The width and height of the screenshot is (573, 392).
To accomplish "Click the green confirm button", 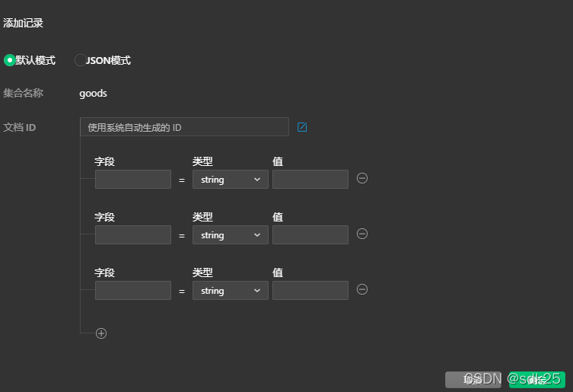I will click(536, 380).
